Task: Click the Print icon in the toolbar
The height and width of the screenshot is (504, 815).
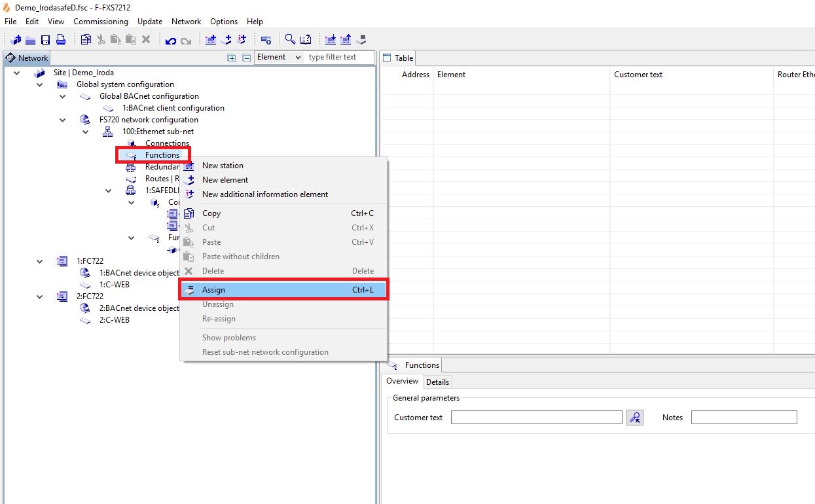Action: 60,40
